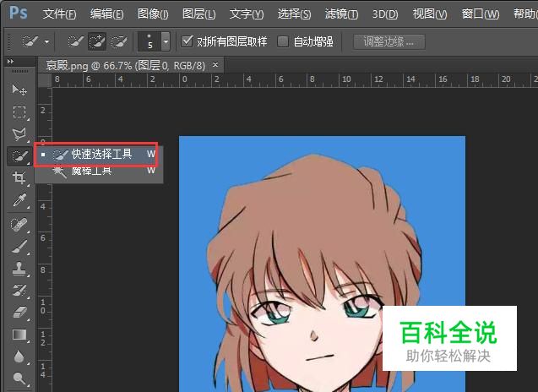Expand the toolbox with double-arrow
The height and width of the screenshot is (392, 538).
tap(10, 61)
